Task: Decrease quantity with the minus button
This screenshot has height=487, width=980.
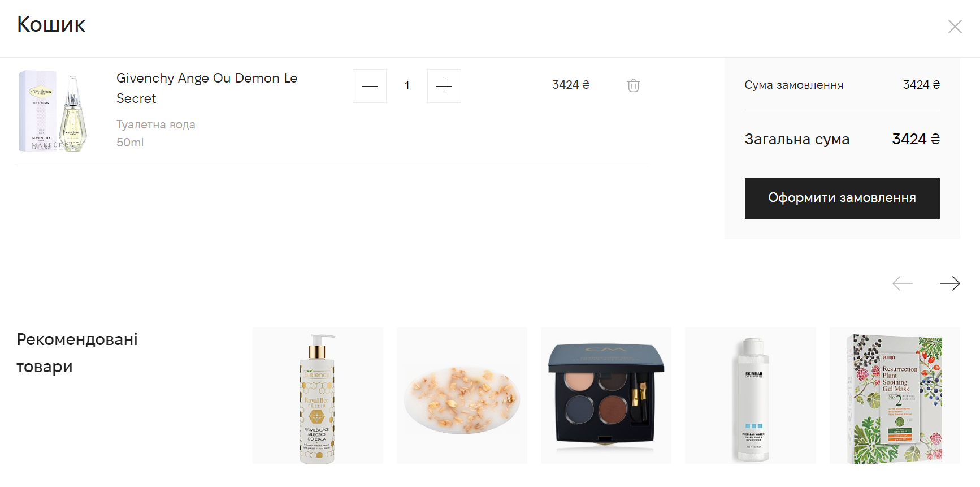Action: click(370, 86)
